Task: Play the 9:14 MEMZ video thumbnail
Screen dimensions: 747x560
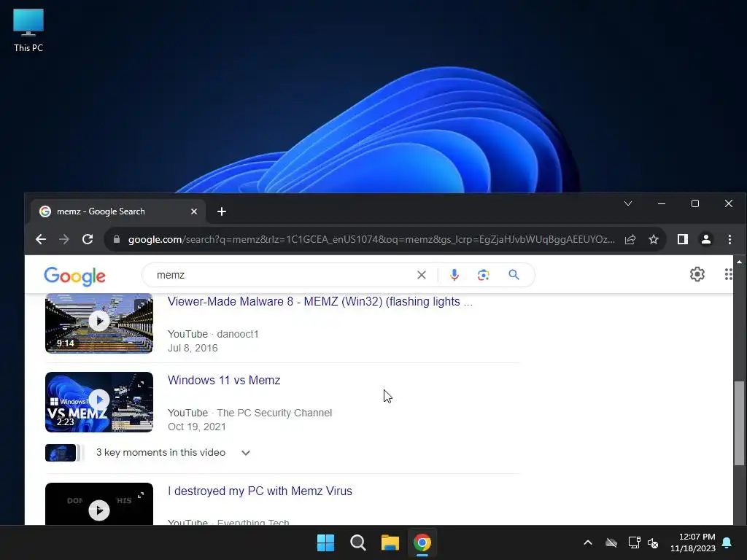Action: (x=99, y=323)
